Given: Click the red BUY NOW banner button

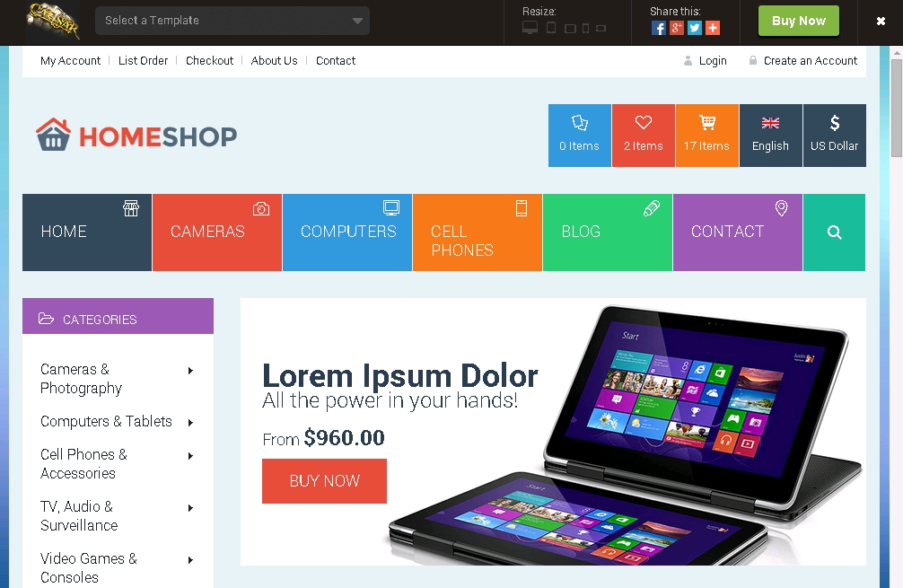Looking at the screenshot, I should point(324,481).
